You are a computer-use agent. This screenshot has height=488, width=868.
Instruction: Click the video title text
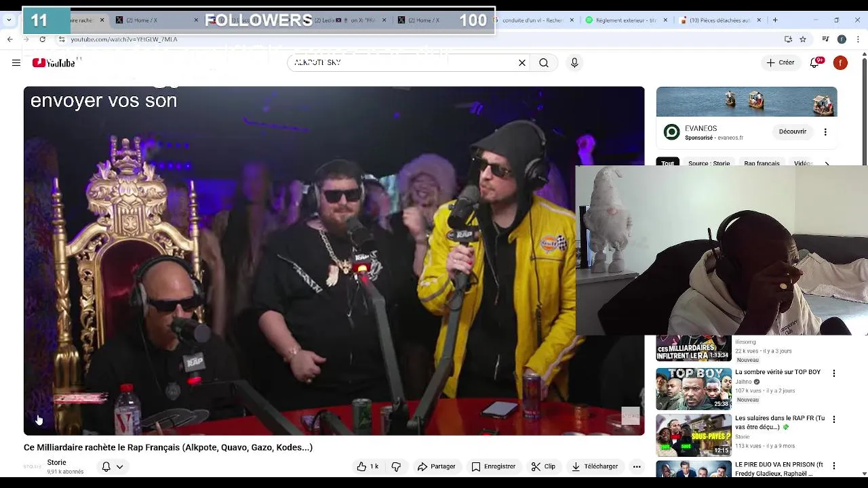click(168, 447)
